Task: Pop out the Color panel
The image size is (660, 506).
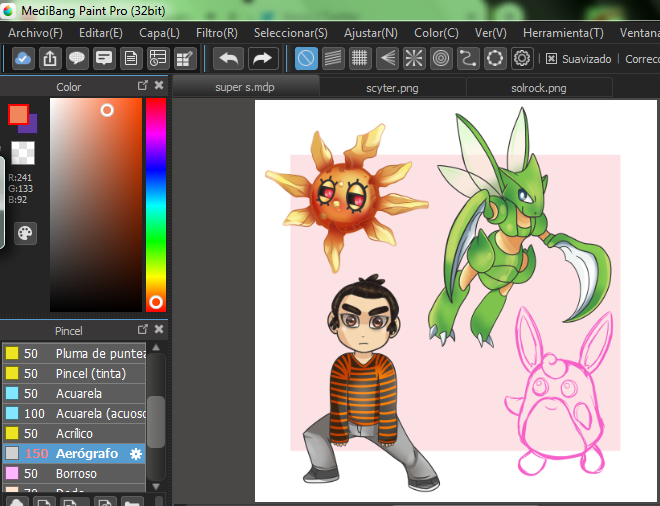Action: coord(143,85)
